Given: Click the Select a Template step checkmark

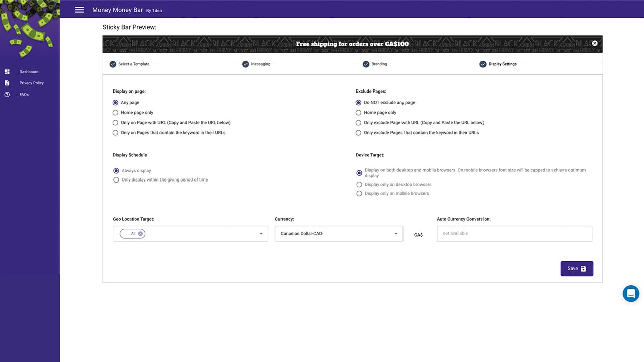Looking at the screenshot, I should pos(113,64).
